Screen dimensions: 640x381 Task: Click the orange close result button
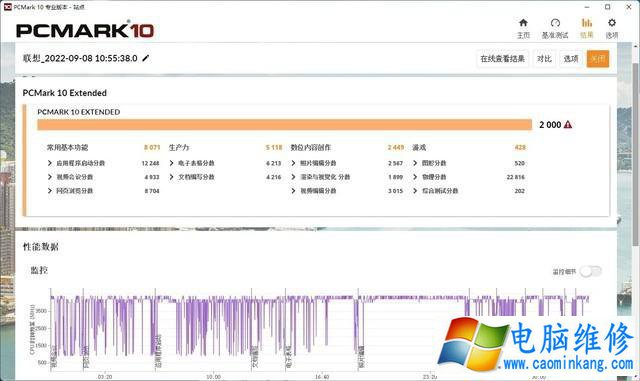(598, 59)
